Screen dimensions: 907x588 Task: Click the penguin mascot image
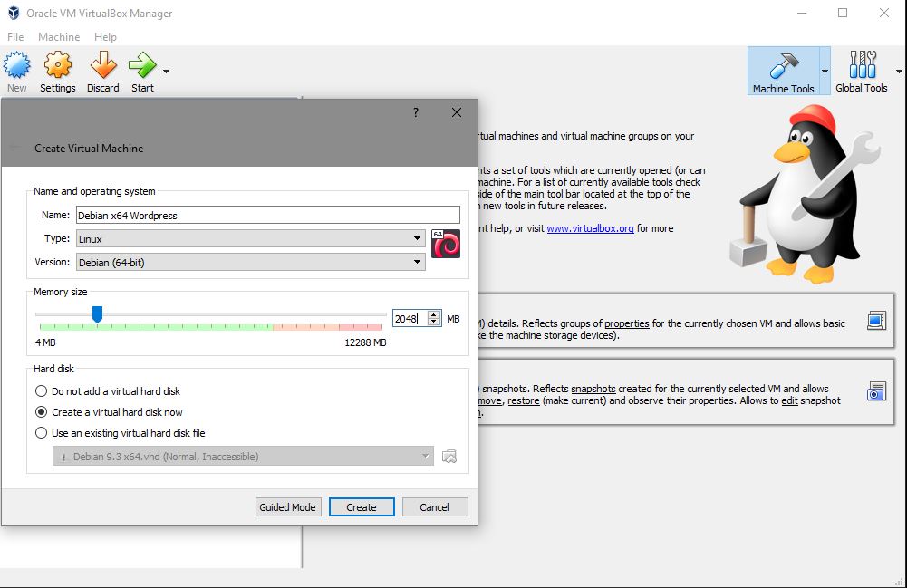tap(804, 194)
